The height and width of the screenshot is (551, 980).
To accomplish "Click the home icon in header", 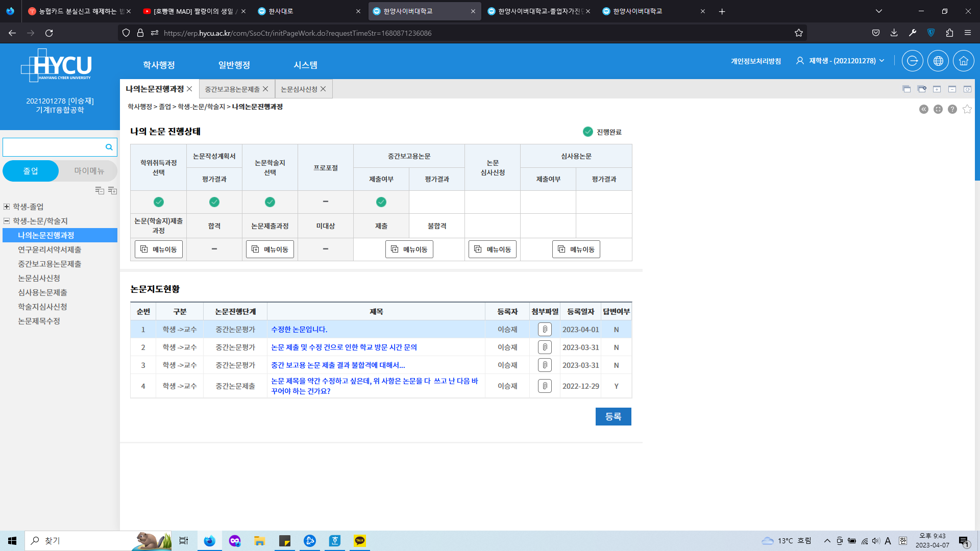I will (963, 61).
